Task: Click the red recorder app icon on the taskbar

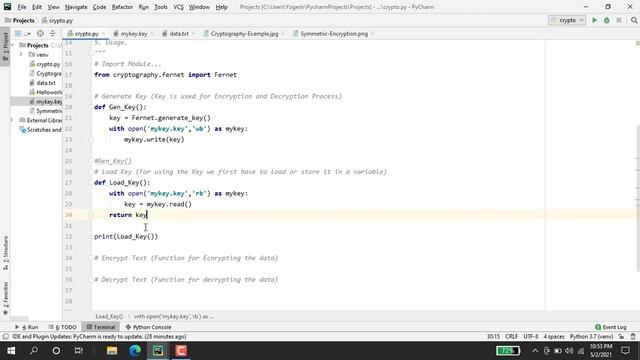Action: pyautogui.click(x=181, y=351)
